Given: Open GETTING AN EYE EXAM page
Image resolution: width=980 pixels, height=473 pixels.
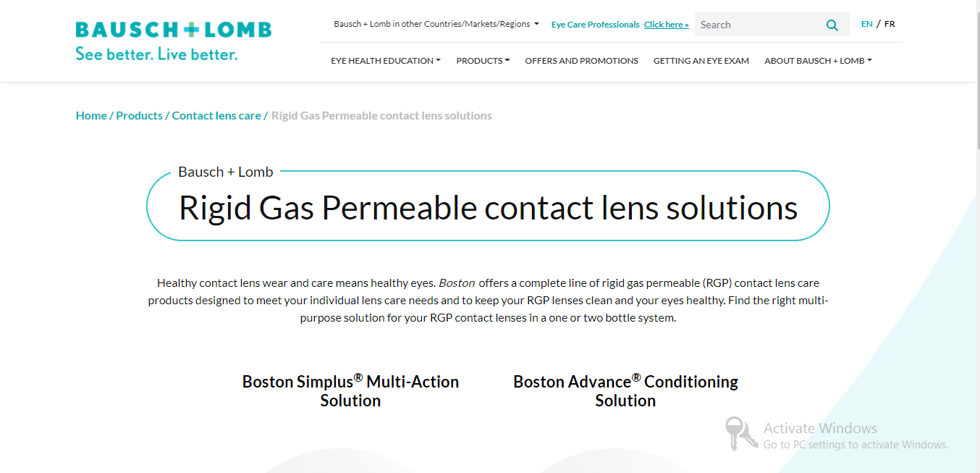Looking at the screenshot, I should coord(701,61).
